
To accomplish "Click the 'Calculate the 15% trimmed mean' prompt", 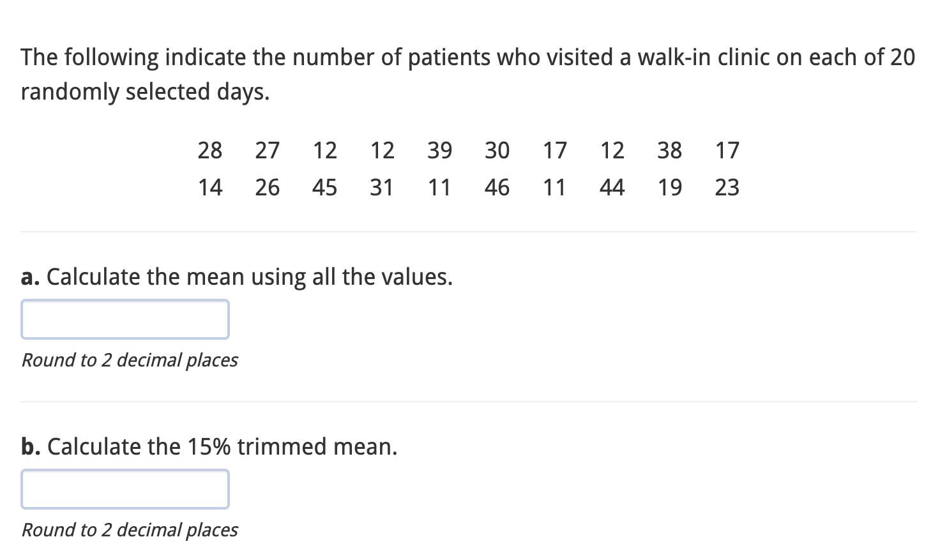I will [209, 446].
